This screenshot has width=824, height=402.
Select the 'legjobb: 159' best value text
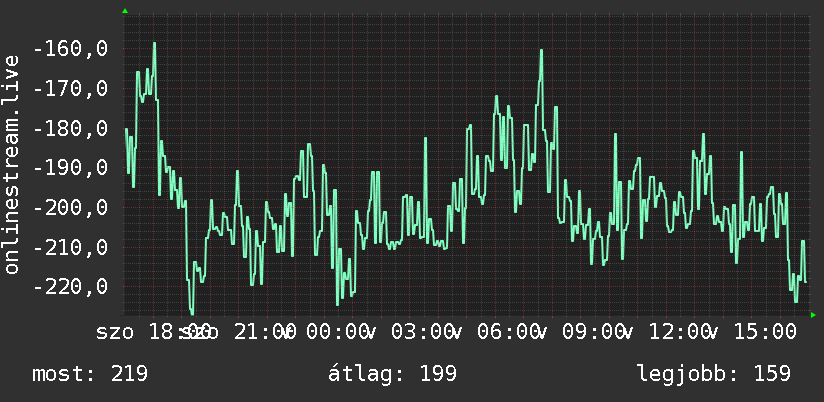pyautogui.click(x=714, y=374)
